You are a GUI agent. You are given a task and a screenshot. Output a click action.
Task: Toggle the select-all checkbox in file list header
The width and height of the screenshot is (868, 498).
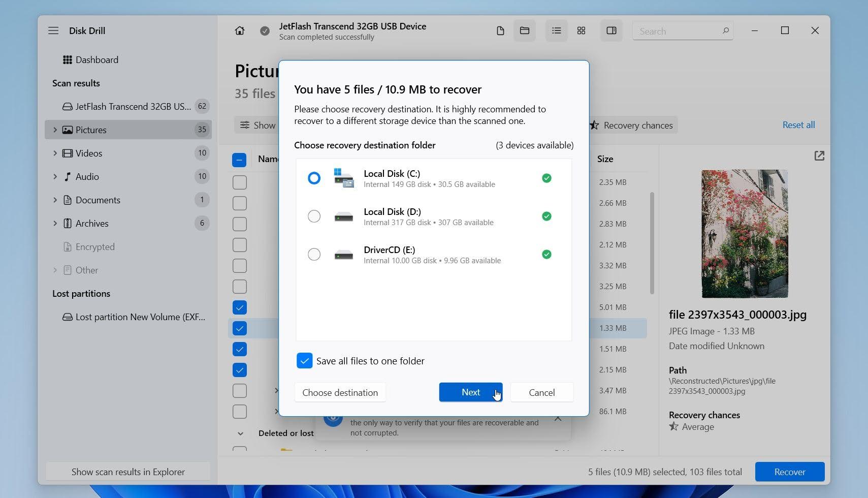point(239,160)
